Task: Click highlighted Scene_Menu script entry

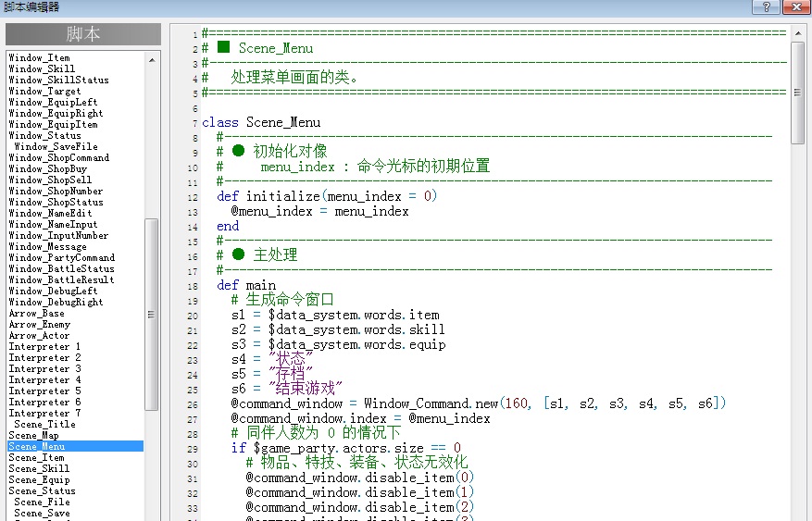Action: coord(76,446)
